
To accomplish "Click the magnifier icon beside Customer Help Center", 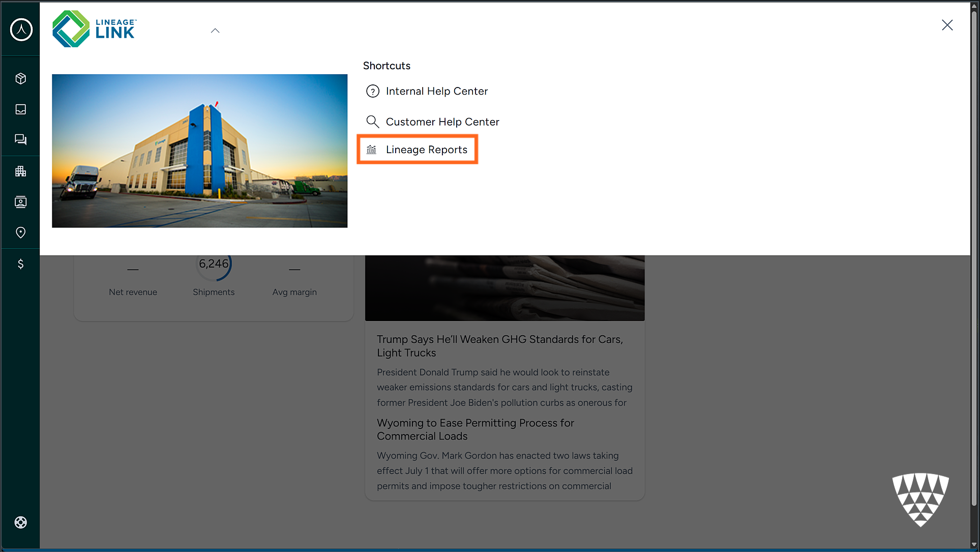I will point(373,122).
